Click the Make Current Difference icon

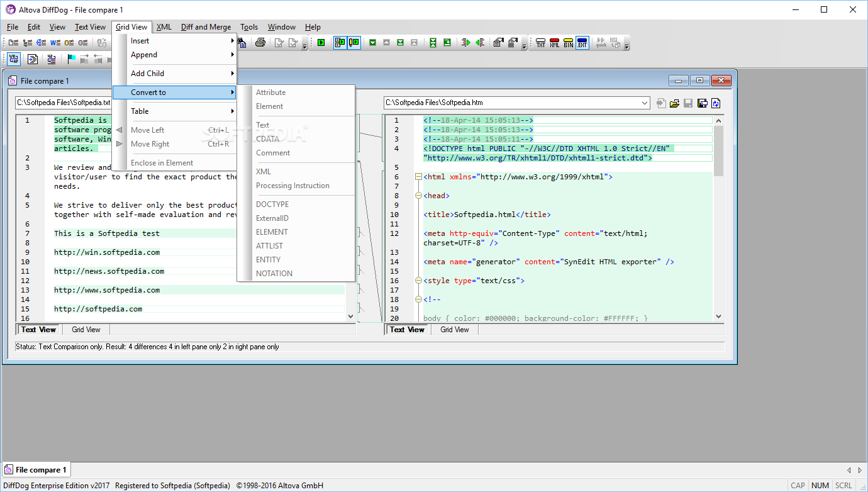(x=447, y=43)
